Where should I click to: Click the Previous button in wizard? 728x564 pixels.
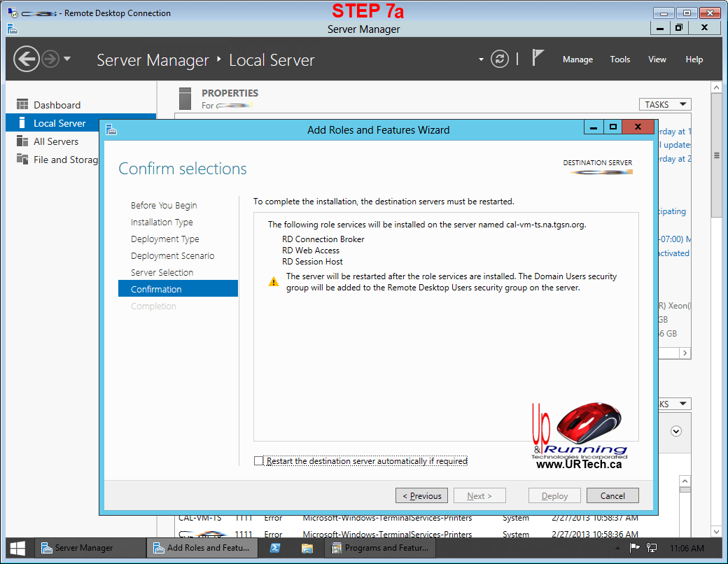click(422, 495)
